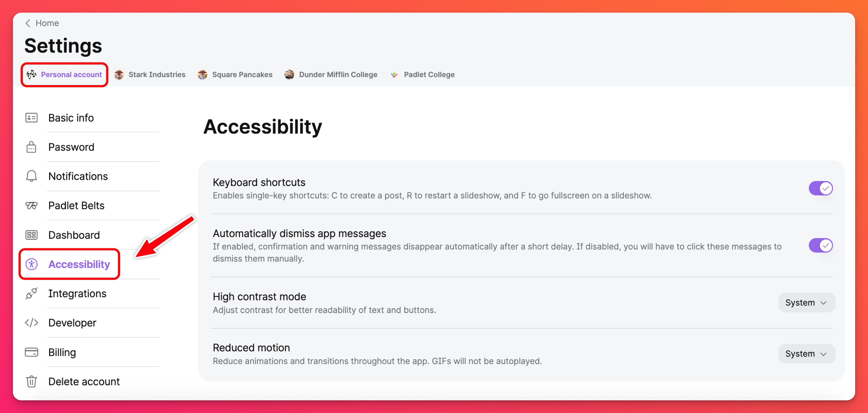Click the Delete account trash icon

pos(31,381)
